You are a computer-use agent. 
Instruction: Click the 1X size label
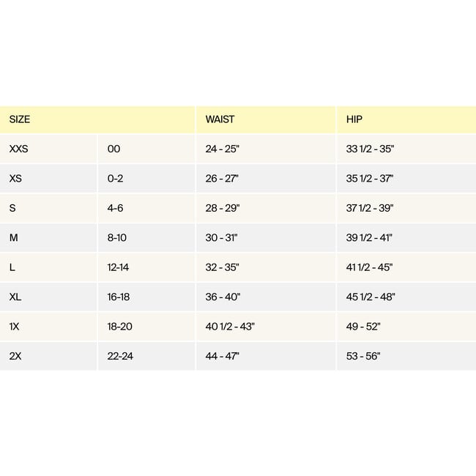15,327
